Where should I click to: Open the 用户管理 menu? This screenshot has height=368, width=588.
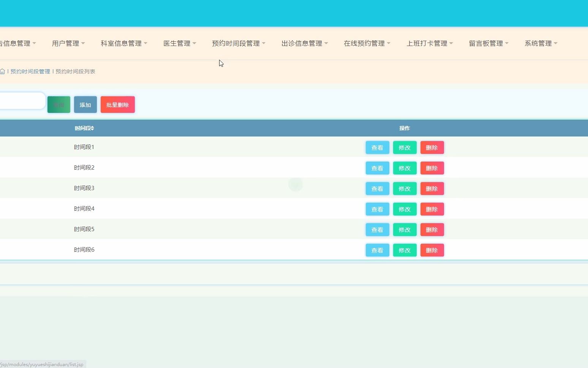coord(68,43)
